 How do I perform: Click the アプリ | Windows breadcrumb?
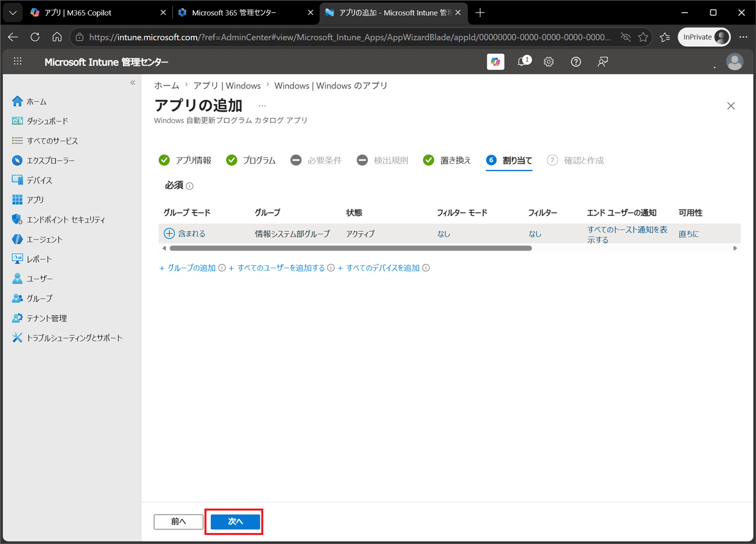227,86
